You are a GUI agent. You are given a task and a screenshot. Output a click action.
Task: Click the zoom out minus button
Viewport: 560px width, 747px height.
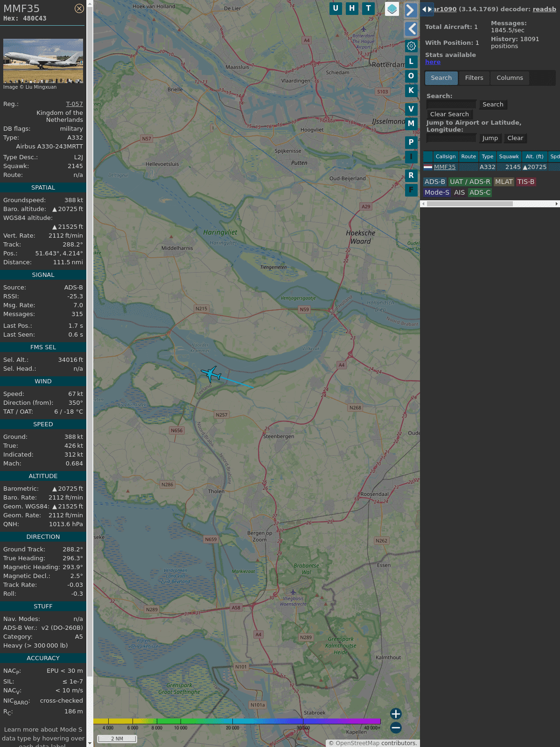point(396,727)
